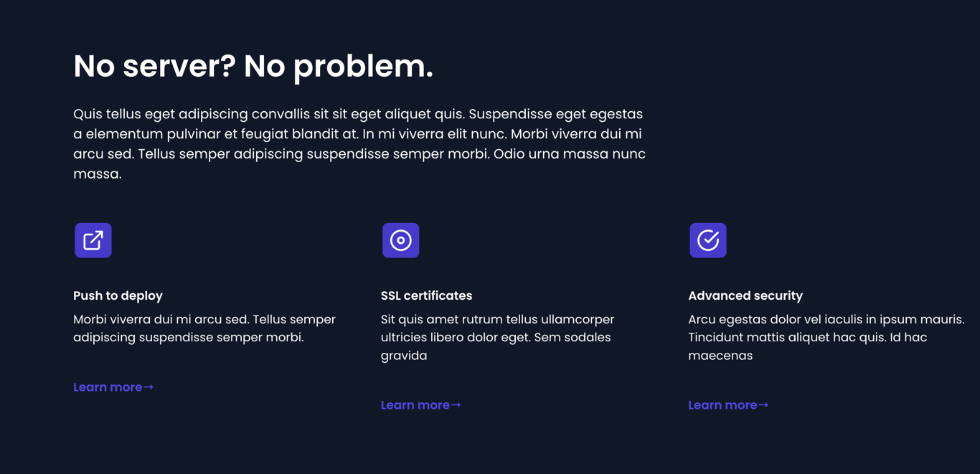The height and width of the screenshot is (474, 980).
Task: Open Learn more under Push to deploy
Action: [x=108, y=387]
